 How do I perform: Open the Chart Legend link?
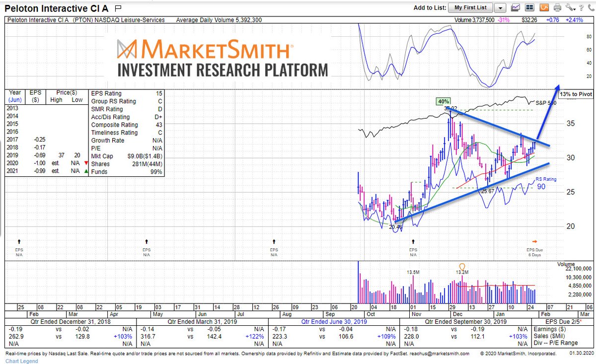click(x=21, y=361)
